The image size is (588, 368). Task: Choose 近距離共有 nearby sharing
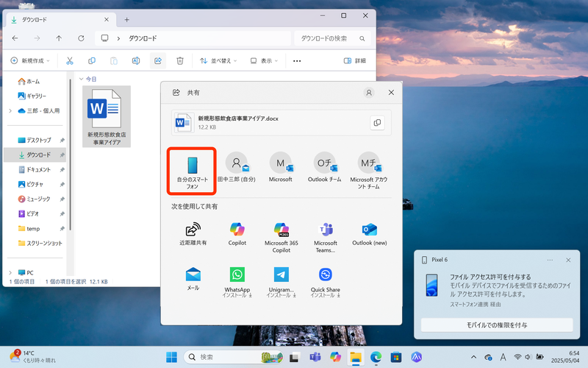[193, 234]
